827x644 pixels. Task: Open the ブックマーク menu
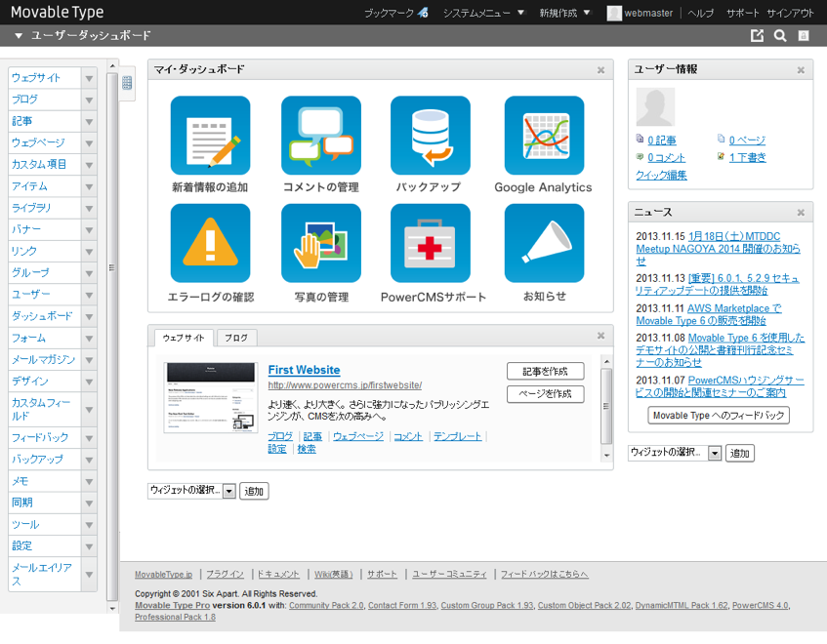396,14
